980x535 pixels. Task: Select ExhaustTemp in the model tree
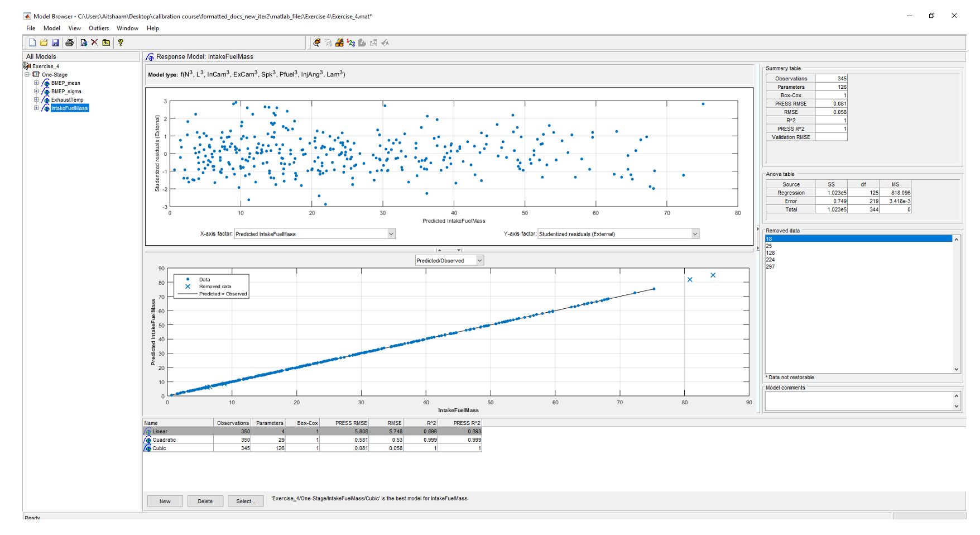[x=67, y=100]
